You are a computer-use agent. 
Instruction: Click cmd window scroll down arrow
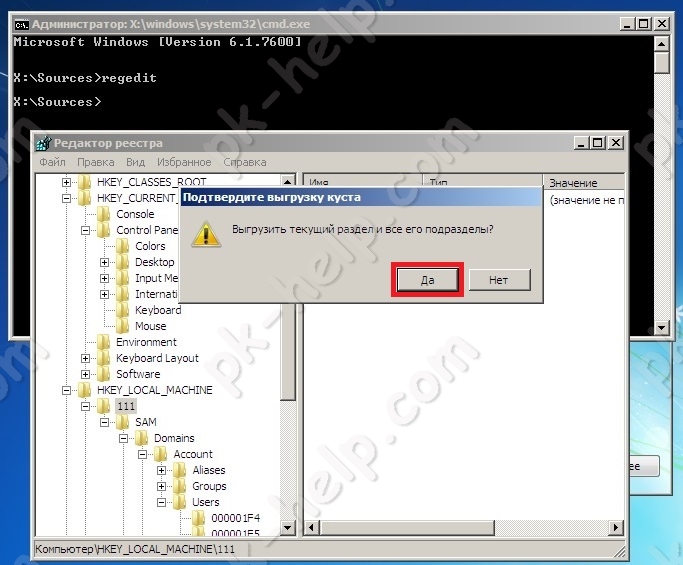pyautogui.click(x=662, y=328)
